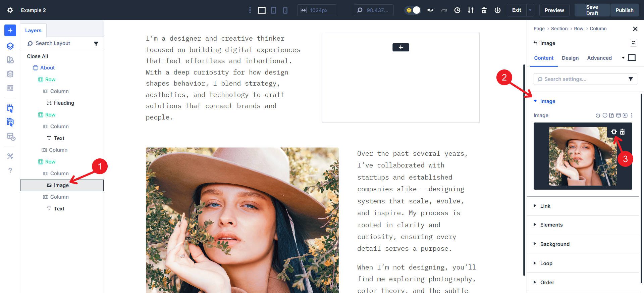Toggle the light/dark mode switch
This screenshot has width=644, height=293.
[x=413, y=10]
